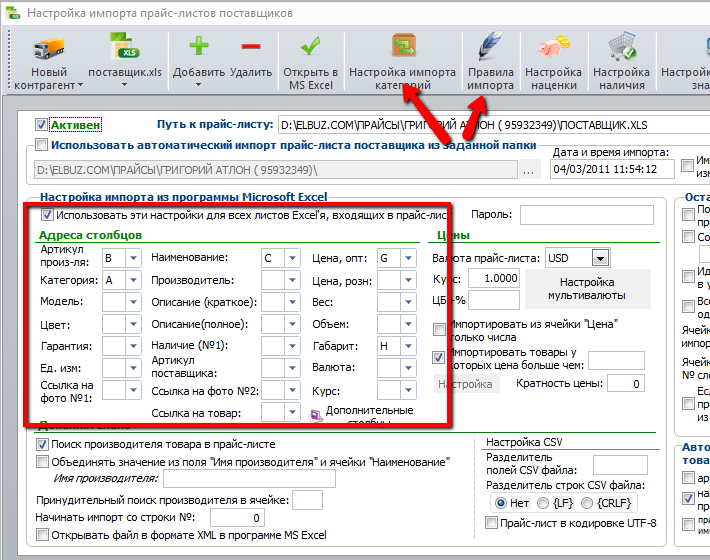Click the Настройка button below price checkbox

tap(466, 384)
